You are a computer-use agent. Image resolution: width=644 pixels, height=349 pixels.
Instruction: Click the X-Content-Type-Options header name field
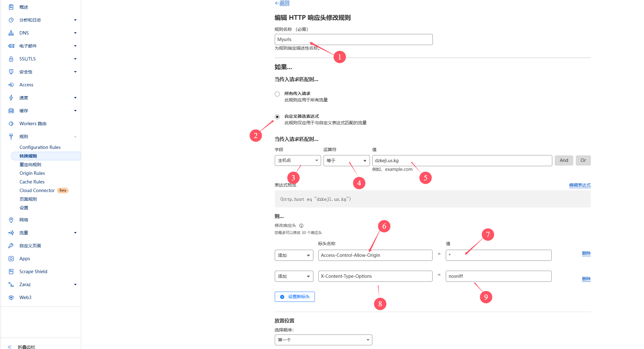pyautogui.click(x=375, y=276)
